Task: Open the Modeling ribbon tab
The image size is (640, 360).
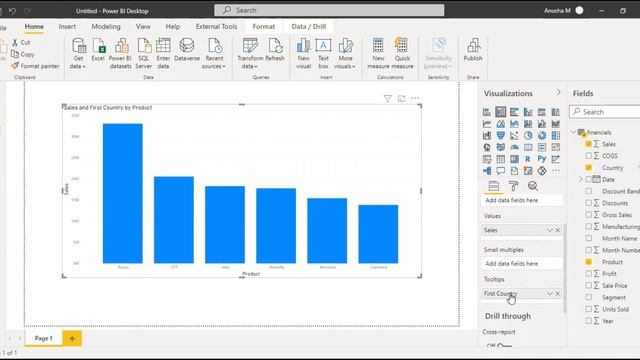Action: pos(106,27)
